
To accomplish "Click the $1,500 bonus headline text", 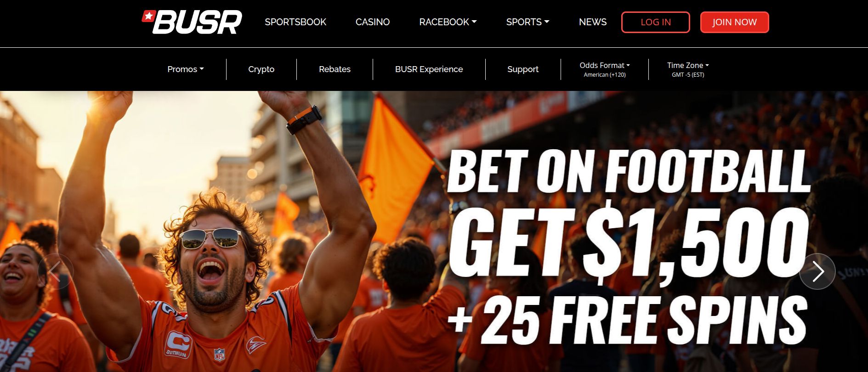I will click(629, 242).
